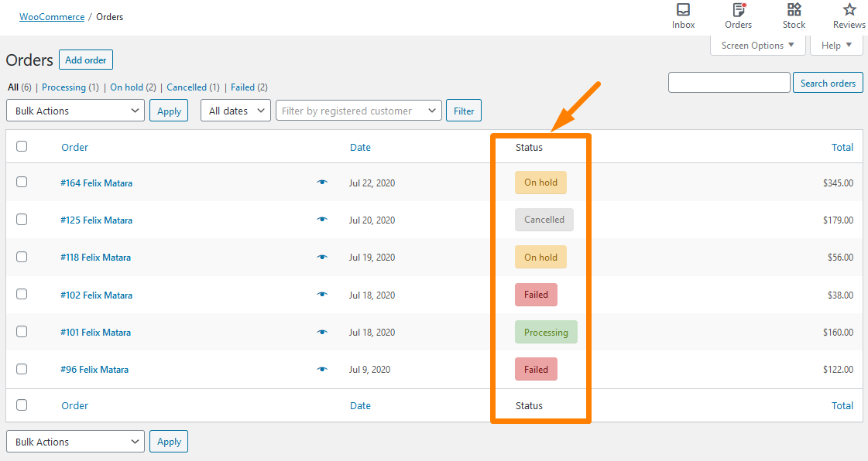Focus the search orders text field
The image size is (868, 461).
[729, 82]
